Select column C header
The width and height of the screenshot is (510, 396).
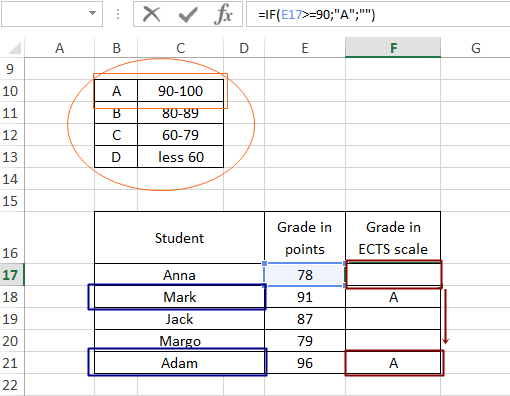(x=180, y=48)
